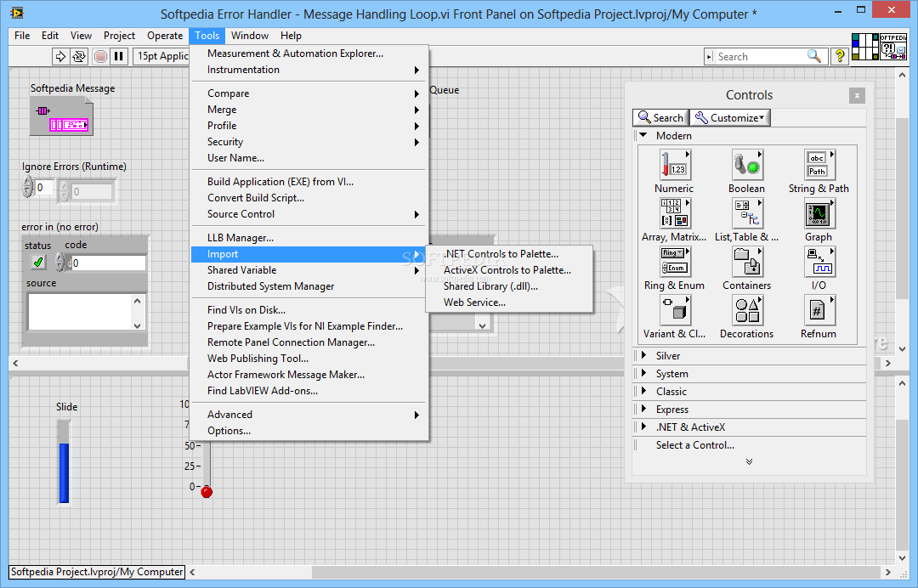
Task: Click the source text box
Action: (x=80, y=312)
